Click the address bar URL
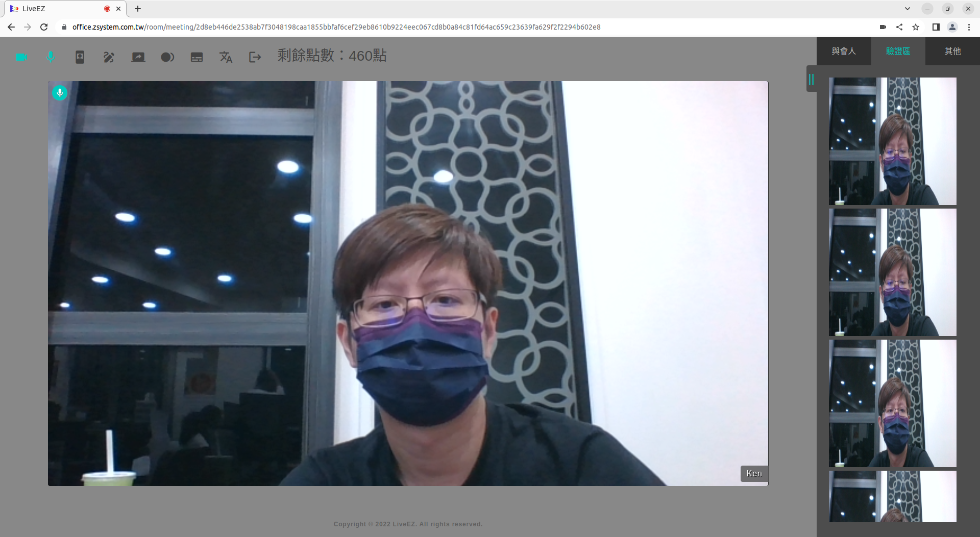 pyautogui.click(x=336, y=27)
